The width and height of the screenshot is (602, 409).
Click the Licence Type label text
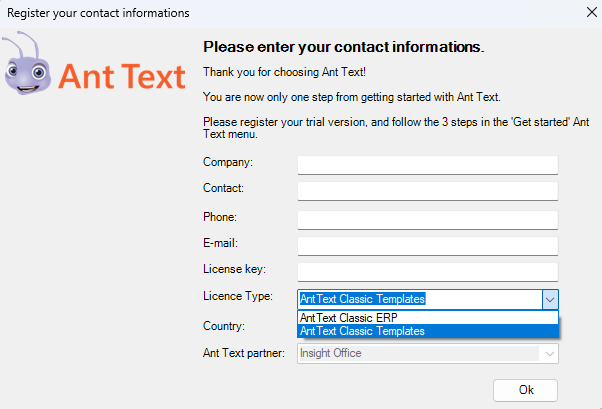(236, 297)
